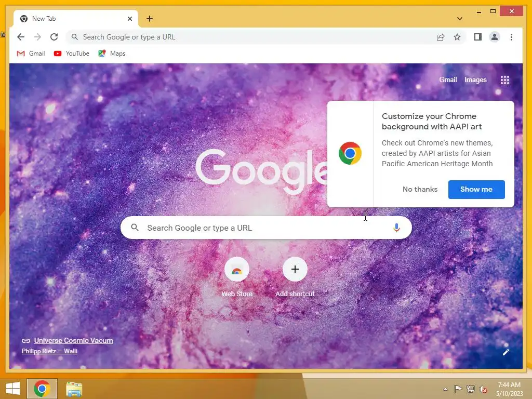Open the Chrome profile avatar
Screen dimensions: 532x399
495,37
